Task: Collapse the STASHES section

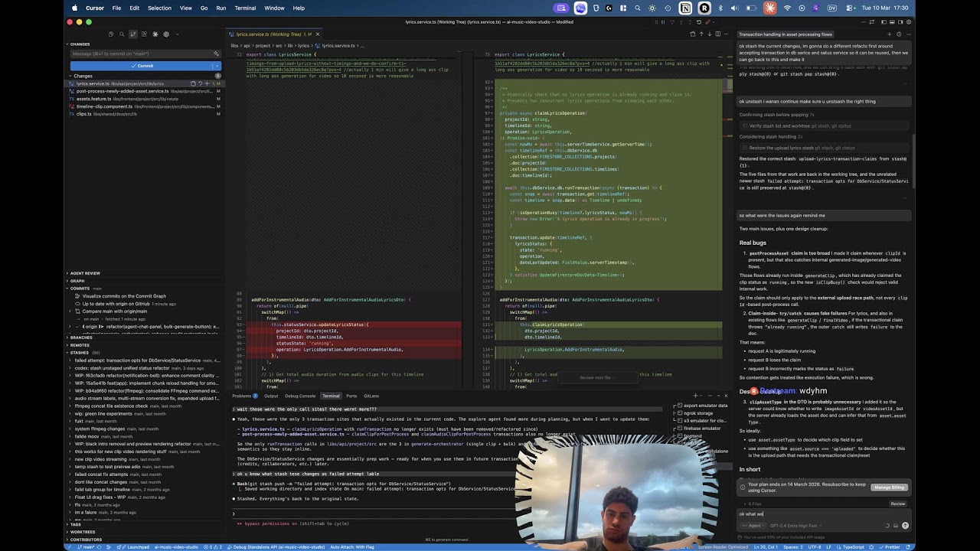Action: tap(79, 353)
